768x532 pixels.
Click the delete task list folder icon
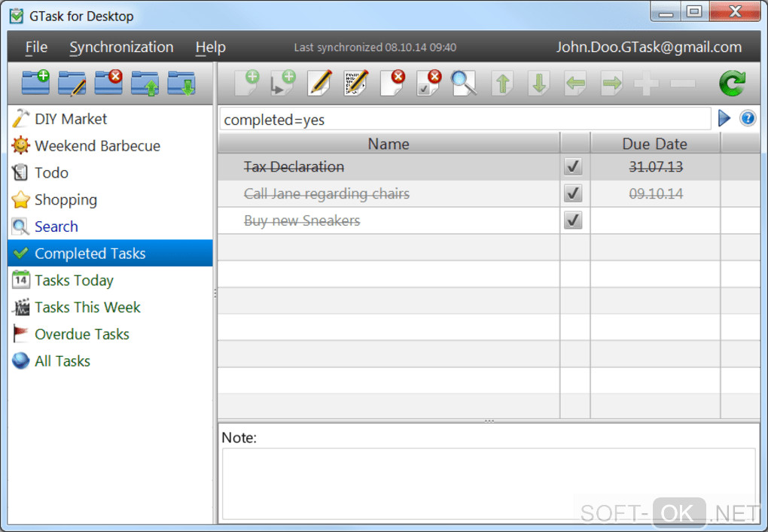point(108,82)
